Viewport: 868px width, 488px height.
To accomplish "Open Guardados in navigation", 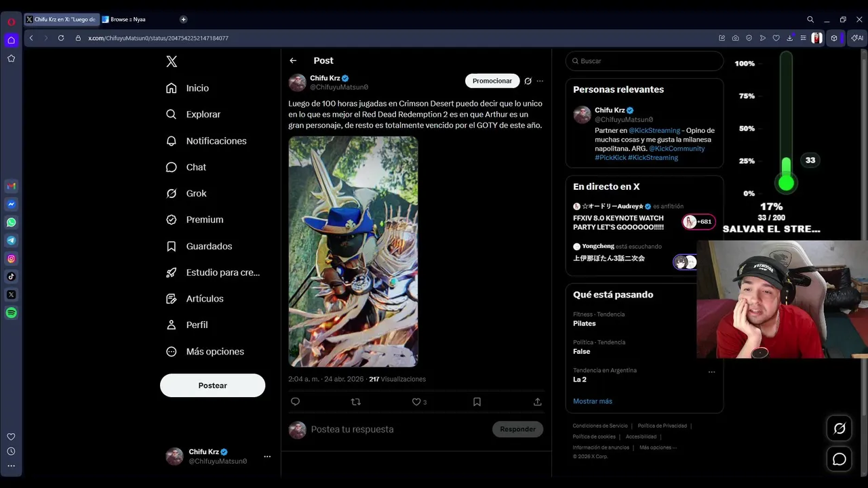I will click(199, 246).
